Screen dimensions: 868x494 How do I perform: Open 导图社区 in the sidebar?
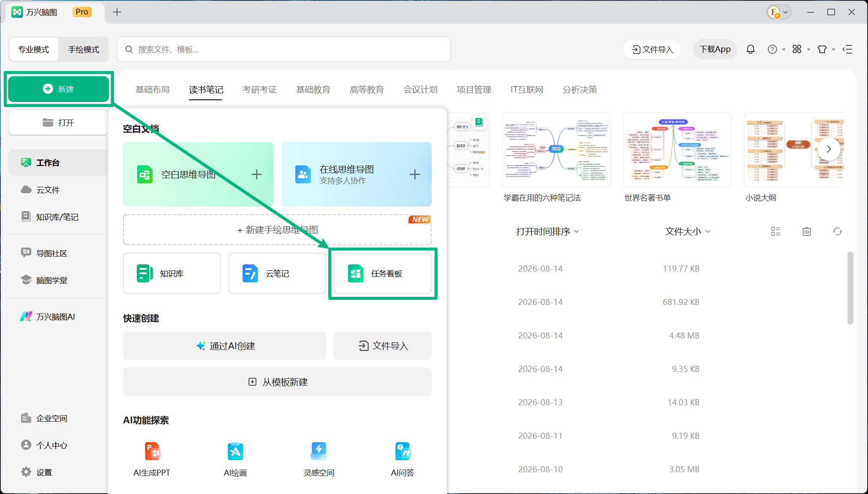[58, 253]
